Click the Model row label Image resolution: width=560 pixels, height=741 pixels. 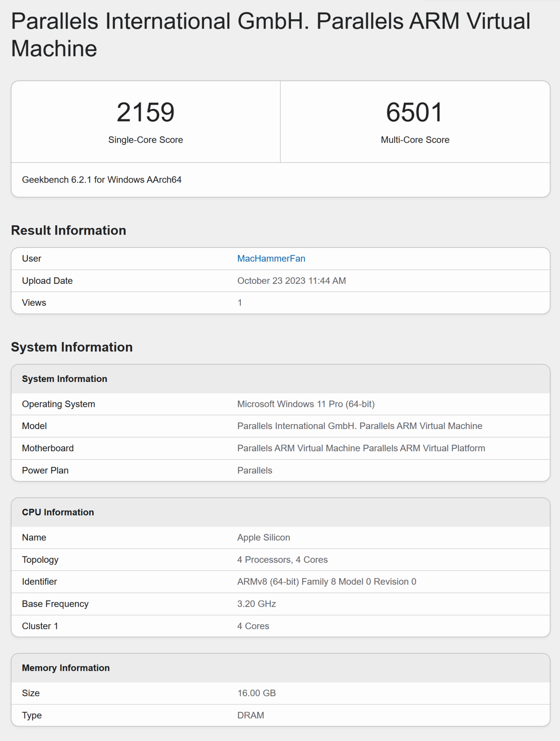34,426
